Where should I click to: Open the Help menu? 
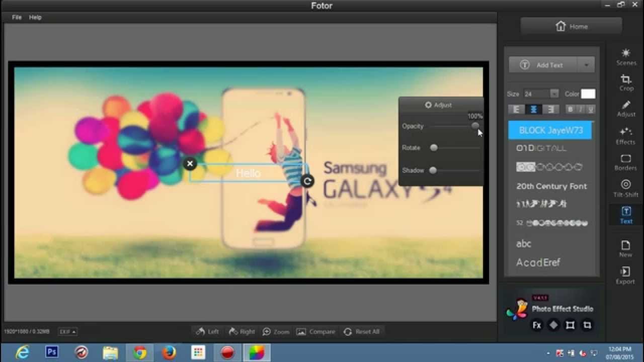click(x=35, y=17)
